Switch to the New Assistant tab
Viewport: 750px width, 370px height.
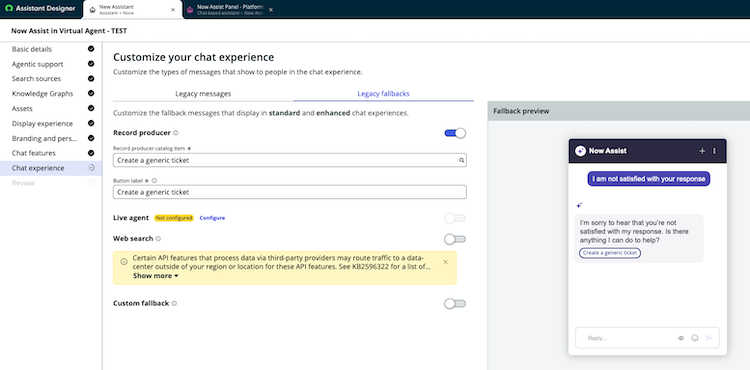[132, 10]
